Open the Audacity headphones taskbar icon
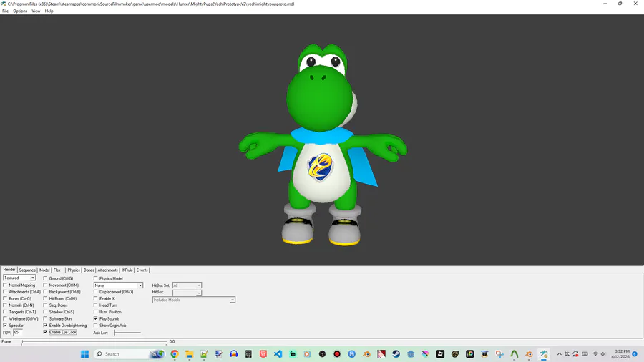The height and width of the screenshot is (362, 644). (x=234, y=354)
